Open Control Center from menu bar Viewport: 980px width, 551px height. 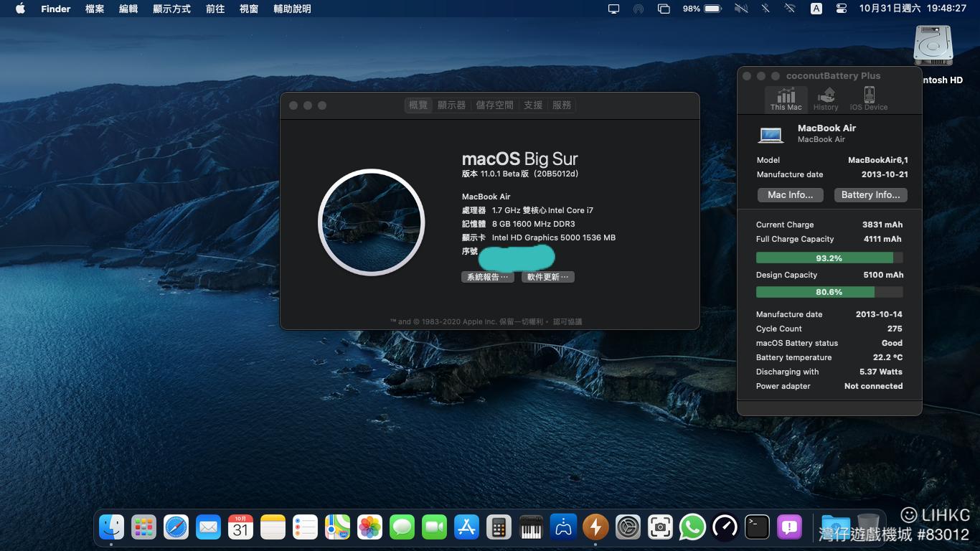click(x=842, y=9)
